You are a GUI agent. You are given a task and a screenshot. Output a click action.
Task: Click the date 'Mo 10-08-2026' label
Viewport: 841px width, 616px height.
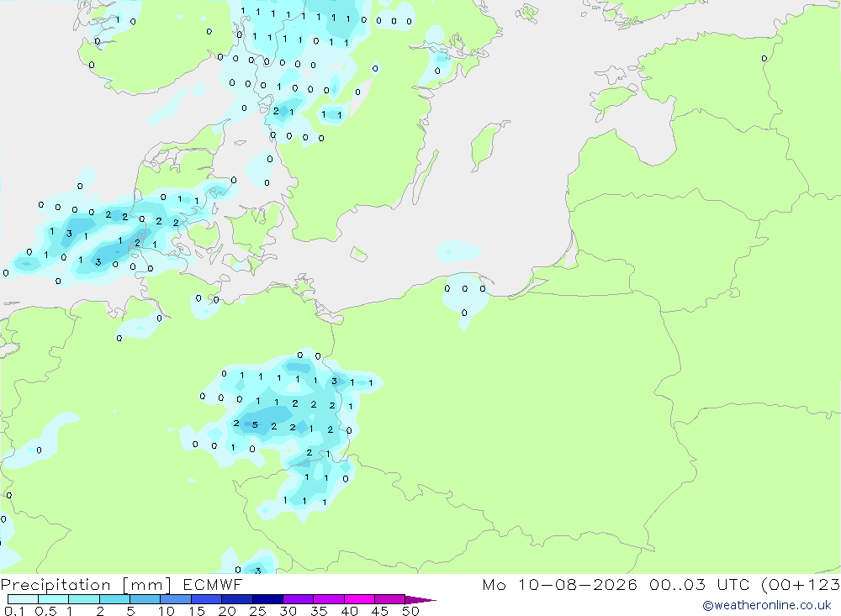(559, 584)
